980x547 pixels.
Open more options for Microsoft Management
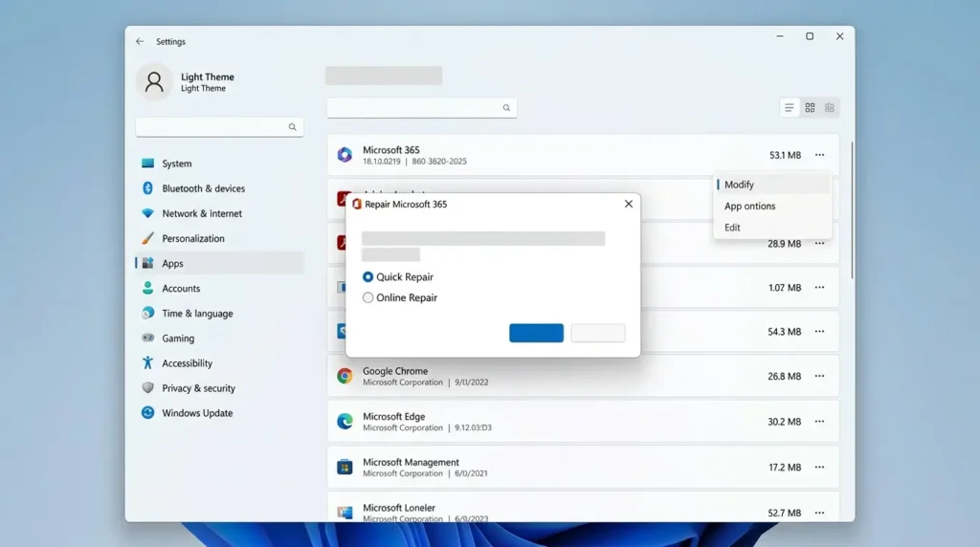pos(819,467)
